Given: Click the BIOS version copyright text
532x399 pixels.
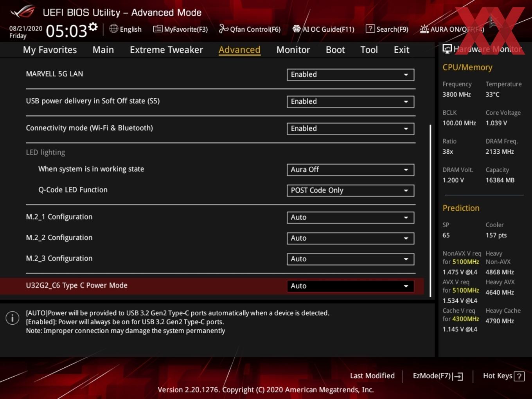Looking at the screenshot, I should [266, 390].
